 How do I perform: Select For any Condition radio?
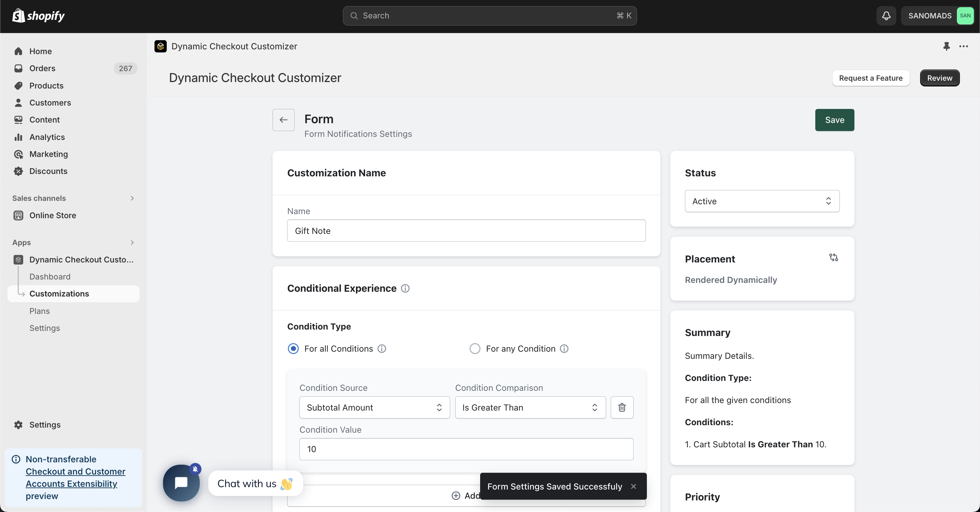click(475, 349)
